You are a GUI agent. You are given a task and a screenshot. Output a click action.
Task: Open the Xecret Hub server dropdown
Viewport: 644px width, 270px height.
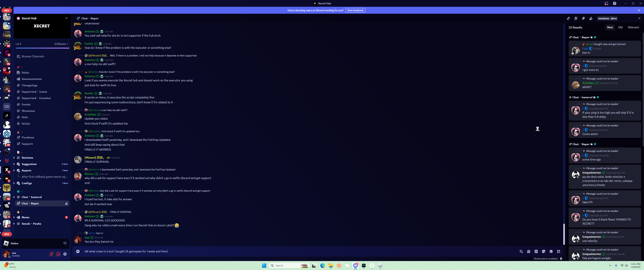(x=66, y=18)
